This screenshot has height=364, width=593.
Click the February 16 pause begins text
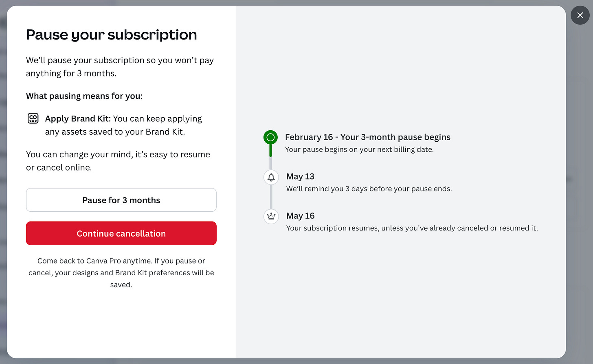tap(367, 137)
